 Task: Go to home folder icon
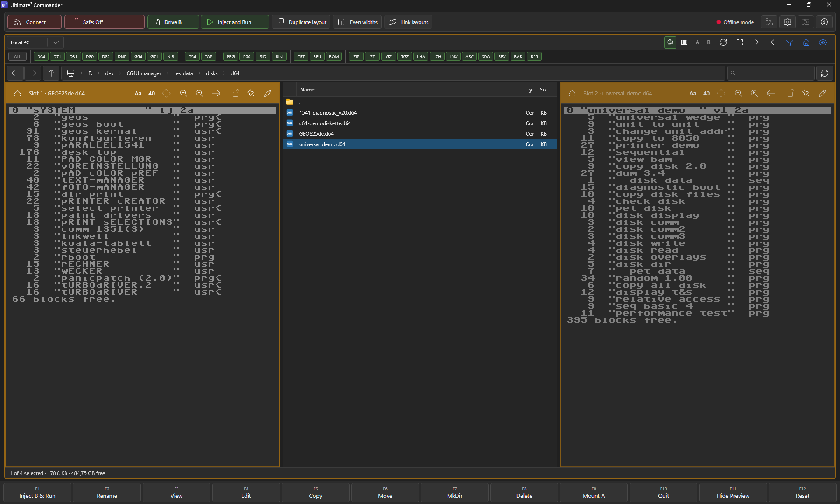tap(806, 42)
